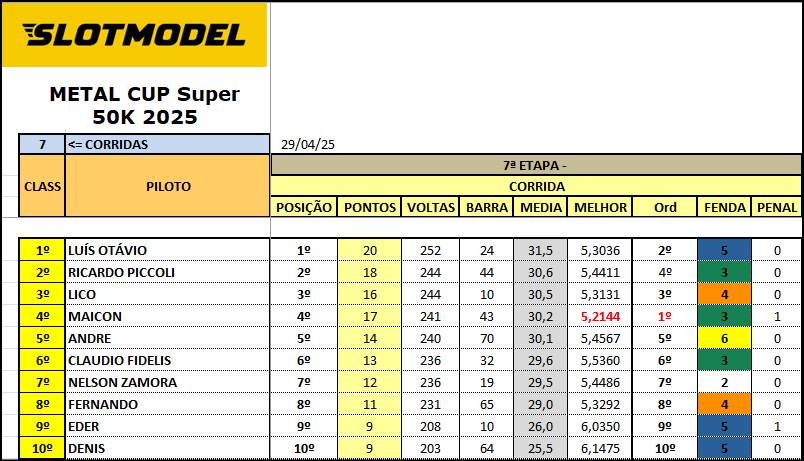The width and height of the screenshot is (804, 461).
Task: Click the PONTOS column header
Action: [x=370, y=207]
